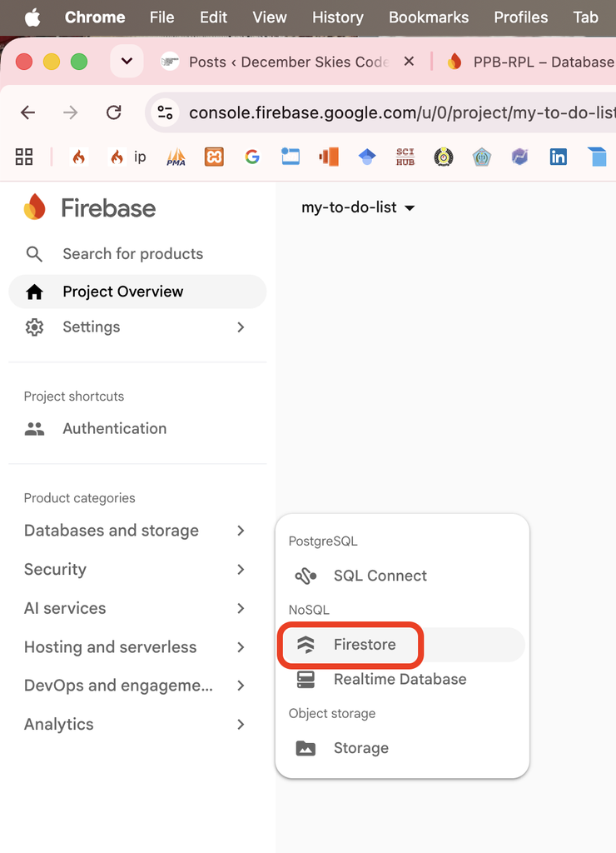Screen dimensions: 616x853
Task: Click Search for products field
Action: tap(137, 253)
